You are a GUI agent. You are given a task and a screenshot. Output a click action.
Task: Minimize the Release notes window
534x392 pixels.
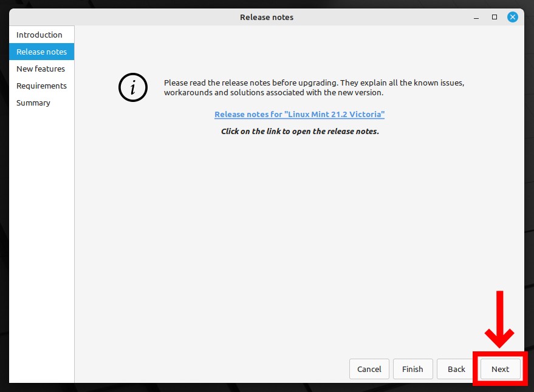tap(476, 18)
